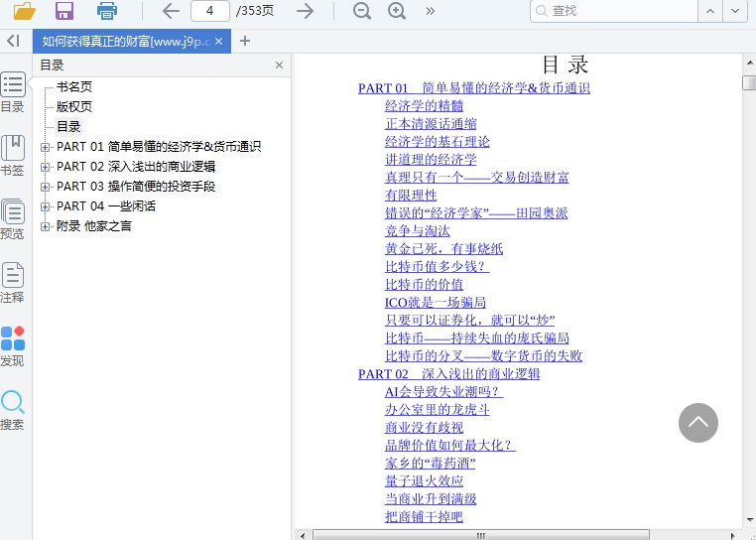
Task: Open the 发现 discover panel
Action: [x=13, y=347]
